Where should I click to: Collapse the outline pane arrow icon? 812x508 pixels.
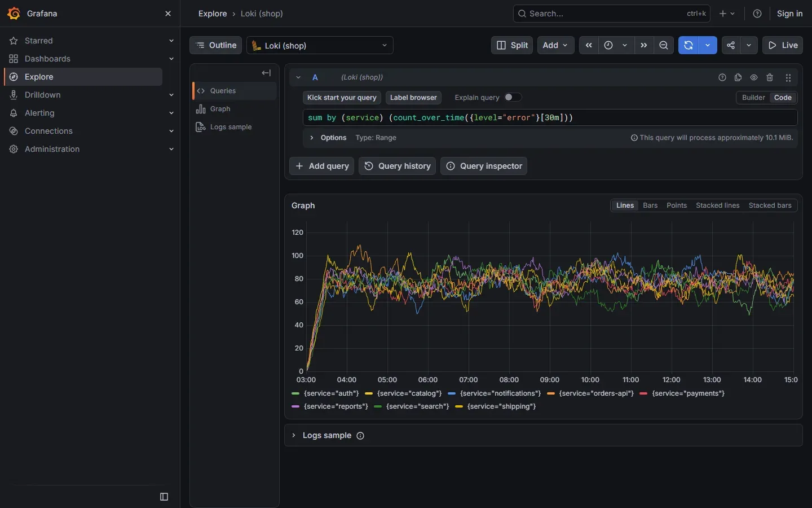(x=266, y=73)
